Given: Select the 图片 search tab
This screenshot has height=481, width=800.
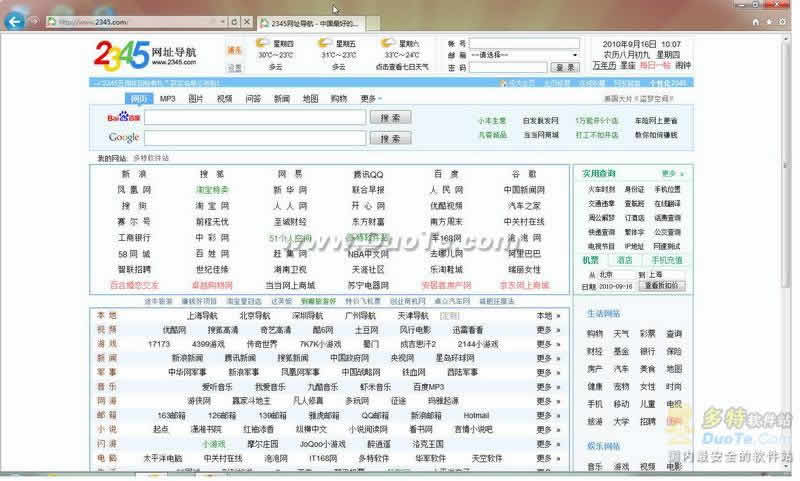Looking at the screenshot, I should point(196,98).
